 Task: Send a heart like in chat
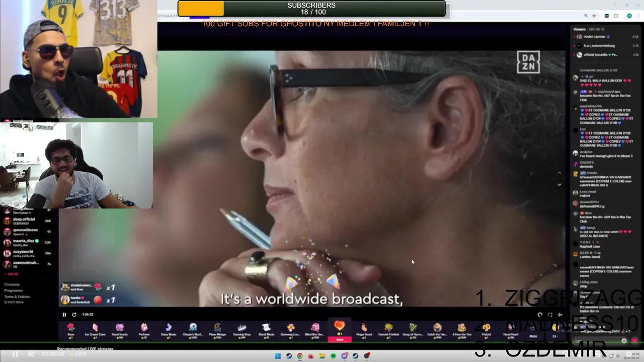(x=635, y=340)
